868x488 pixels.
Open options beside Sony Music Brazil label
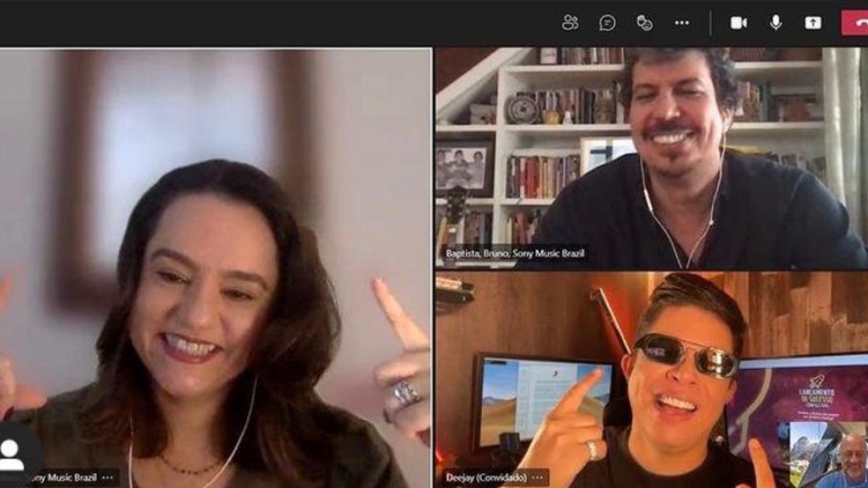click(108, 478)
